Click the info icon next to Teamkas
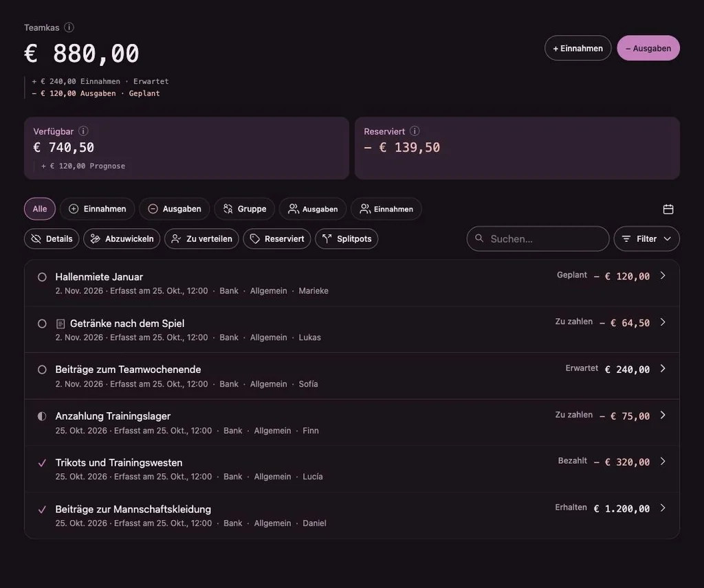 (x=69, y=27)
